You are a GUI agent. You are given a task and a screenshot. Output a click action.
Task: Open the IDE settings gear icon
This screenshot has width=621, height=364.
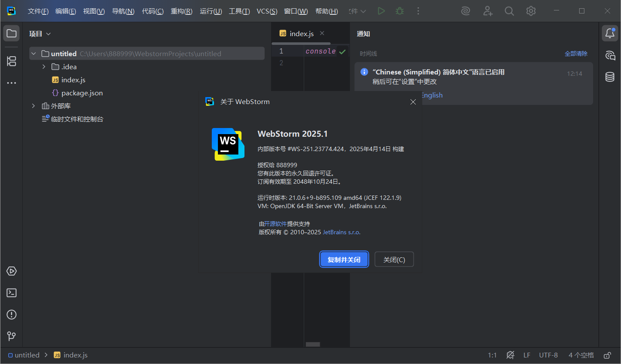coord(531,11)
